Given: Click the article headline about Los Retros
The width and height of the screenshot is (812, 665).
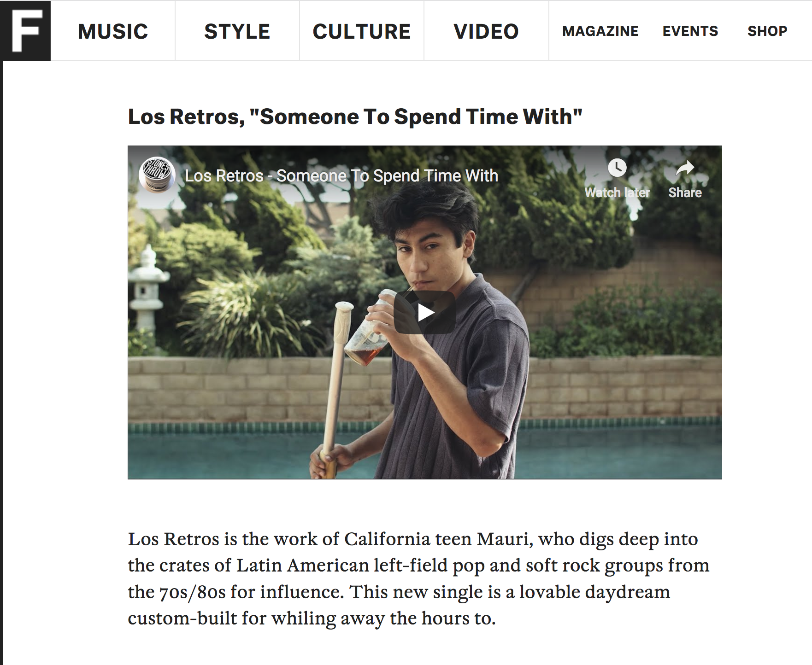Looking at the screenshot, I should tap(355, 117).
